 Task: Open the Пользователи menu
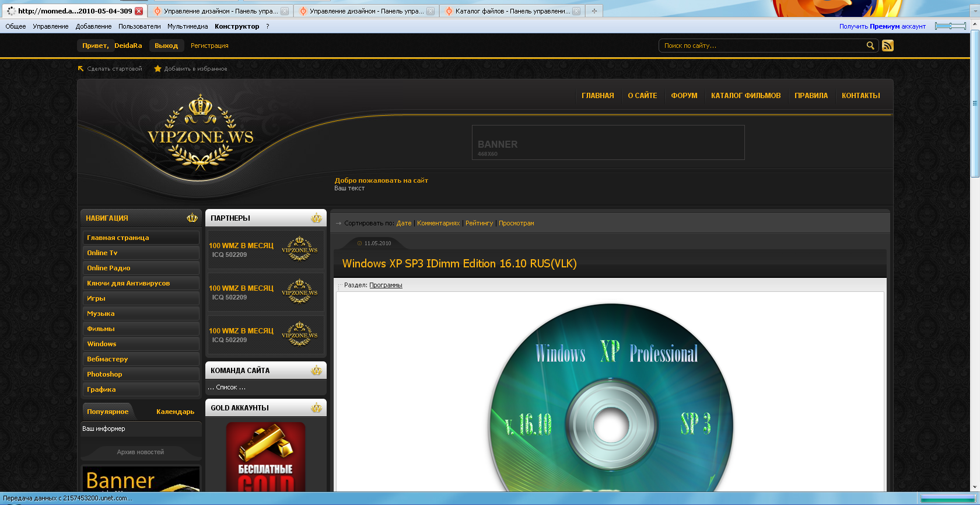pos(139,26)
